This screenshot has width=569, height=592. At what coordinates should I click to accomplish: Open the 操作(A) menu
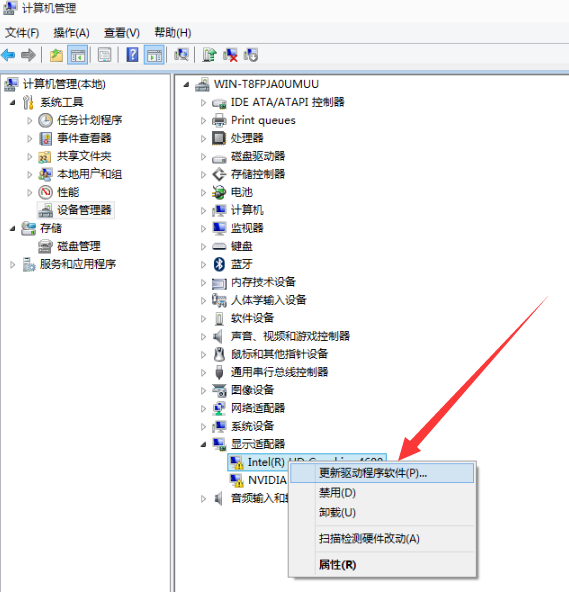pos(71,33)
